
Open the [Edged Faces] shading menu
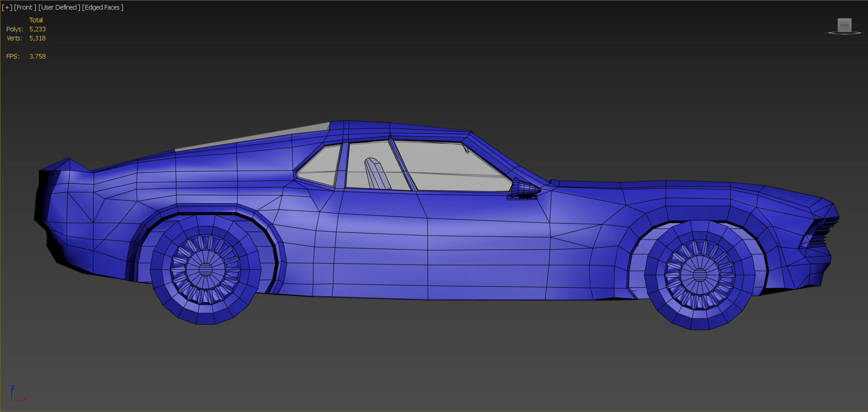(102, 7)
